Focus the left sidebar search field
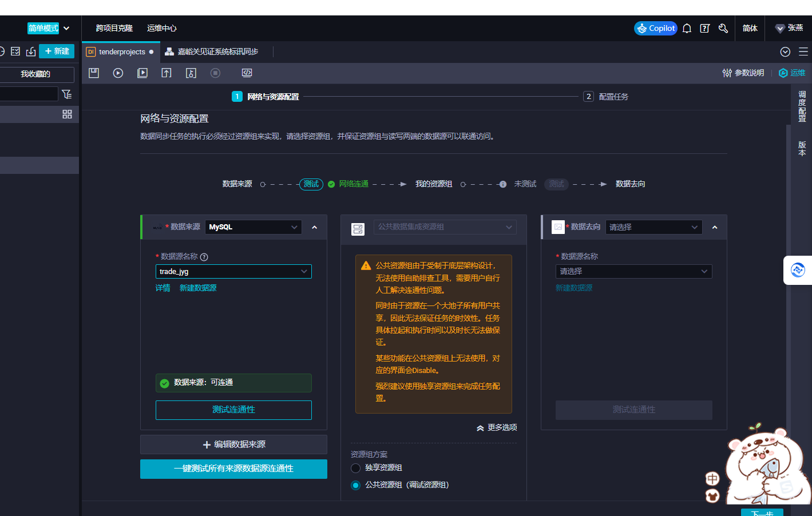The image size is (812, 516). [29, 94]
